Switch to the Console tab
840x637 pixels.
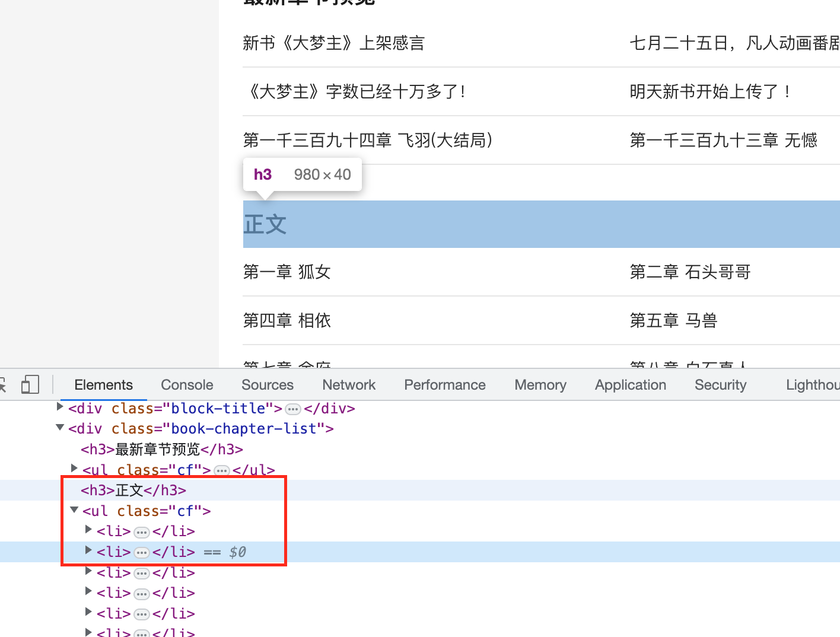click(187, 385)
